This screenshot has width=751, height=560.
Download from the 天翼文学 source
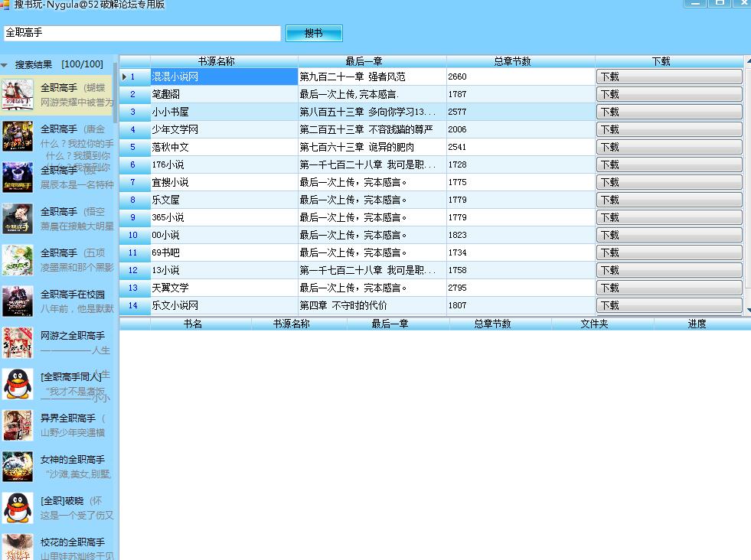[668, 288]
